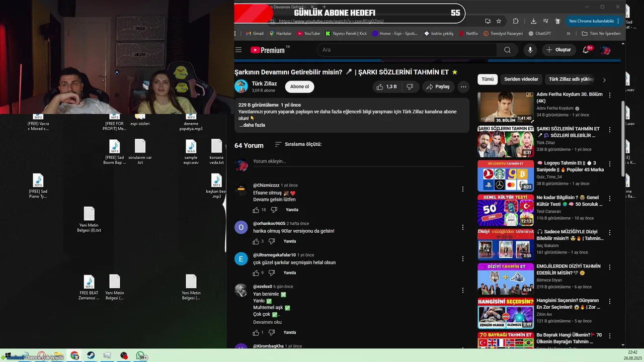Image resolution: width=644 pixels, height=362 pixels.
Task: Open the account avatar menu
Action: tap(605, 50)
